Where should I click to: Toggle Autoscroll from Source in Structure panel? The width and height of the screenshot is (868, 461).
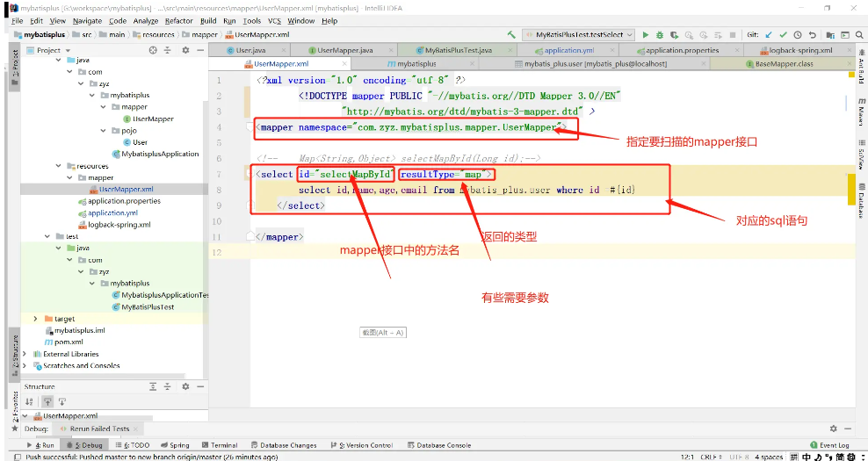pos(62,401)
